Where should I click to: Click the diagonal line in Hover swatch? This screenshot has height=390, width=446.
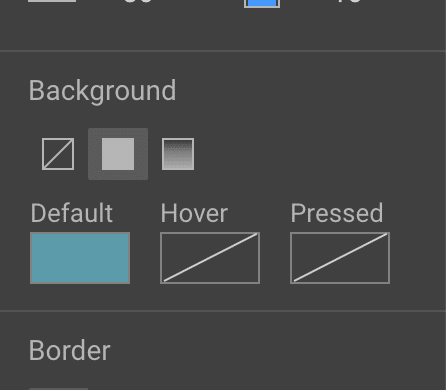tap(210, 258)
